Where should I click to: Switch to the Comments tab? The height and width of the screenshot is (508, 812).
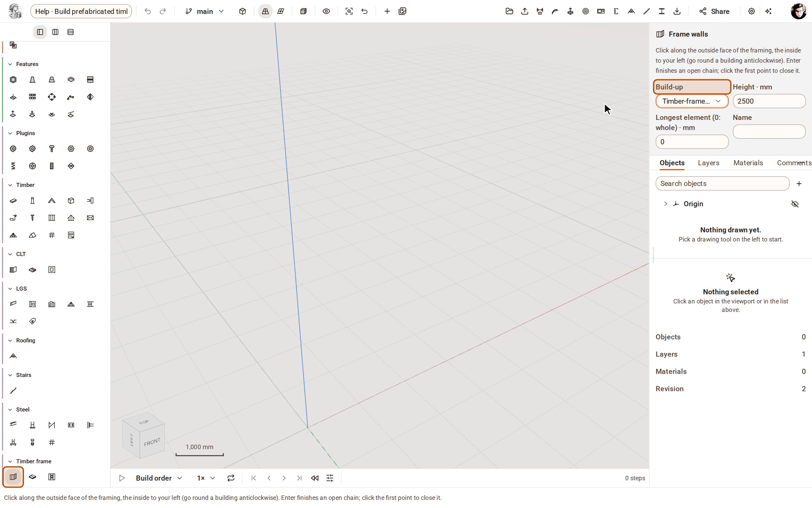794,163
